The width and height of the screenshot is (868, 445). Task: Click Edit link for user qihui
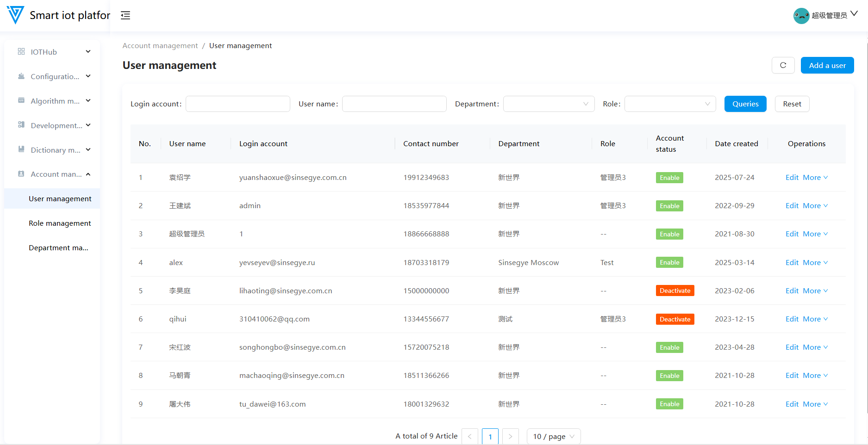(x=792, y=319)
